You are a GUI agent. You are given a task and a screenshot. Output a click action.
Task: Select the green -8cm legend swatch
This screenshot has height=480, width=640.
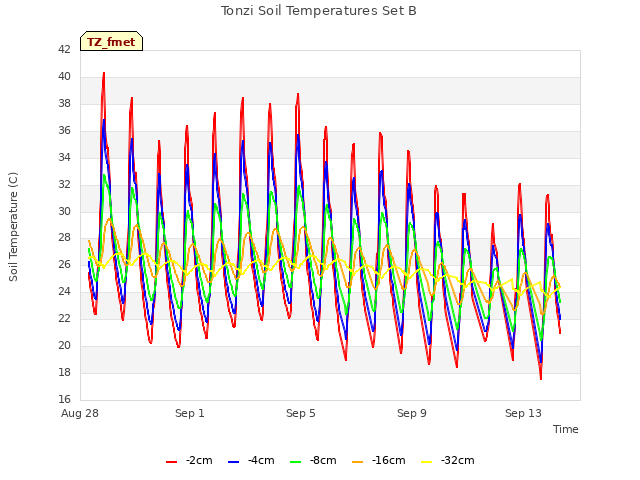(296, 462)
